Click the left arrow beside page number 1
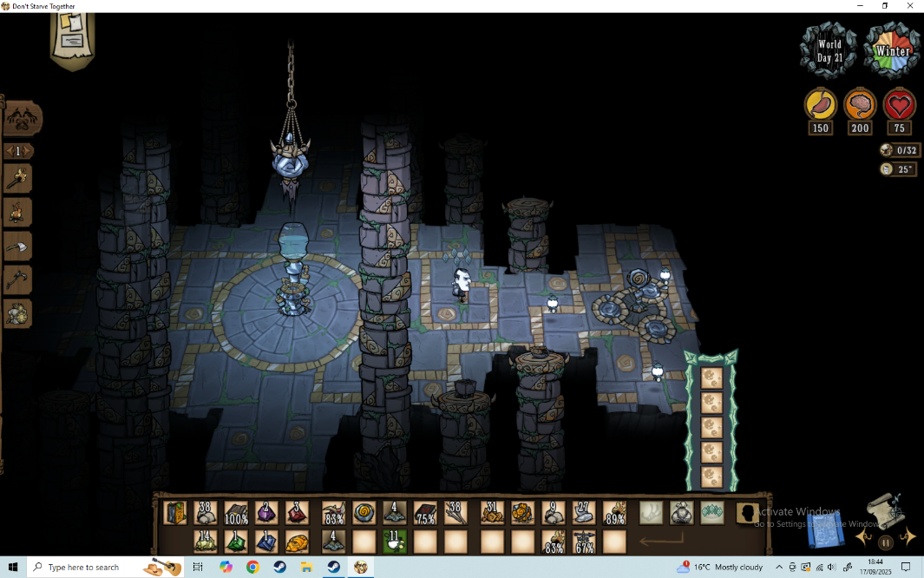This screenshot has height=578, width=924. click(x=9, y=151)
